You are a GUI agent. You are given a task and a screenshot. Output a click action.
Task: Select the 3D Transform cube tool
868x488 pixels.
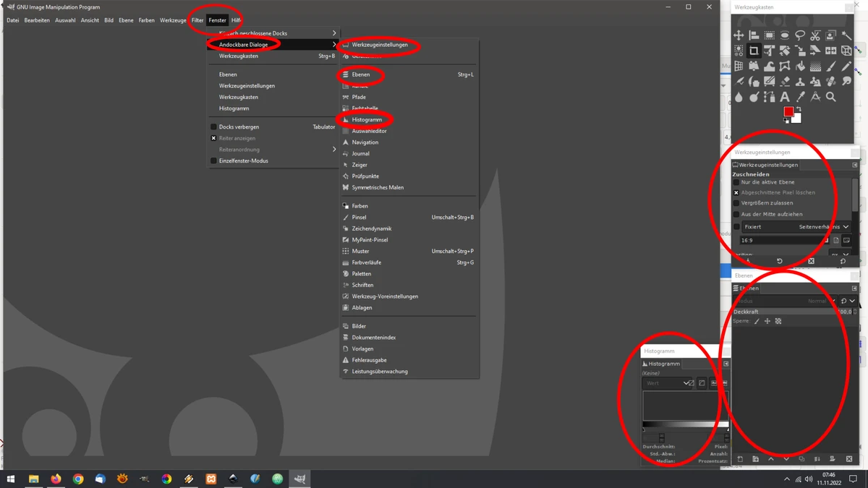pos(847,51)
